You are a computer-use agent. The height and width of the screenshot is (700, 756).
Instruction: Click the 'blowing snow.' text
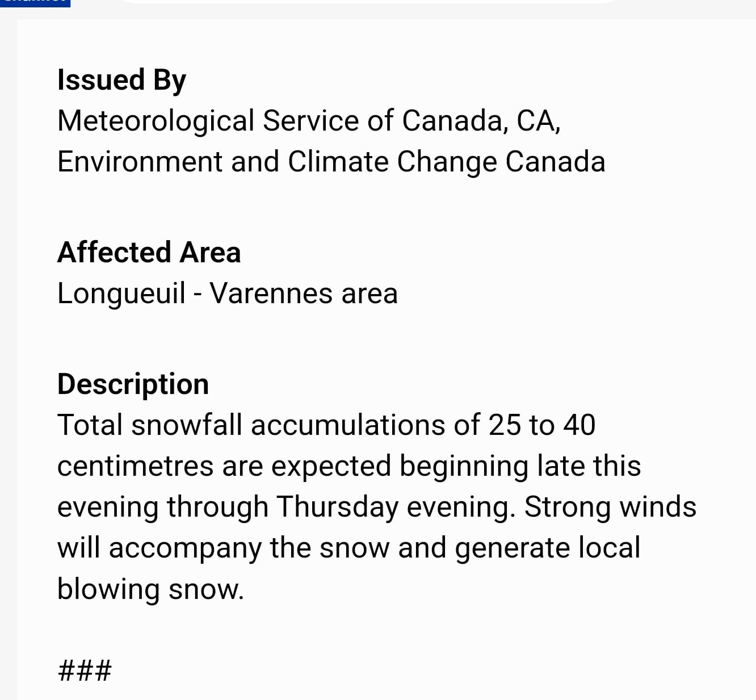150,589
